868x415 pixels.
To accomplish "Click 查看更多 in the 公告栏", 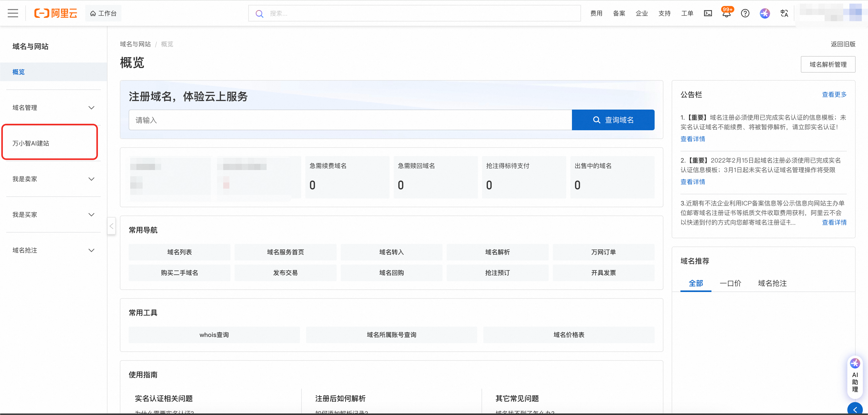I will [x=834, y=95].
